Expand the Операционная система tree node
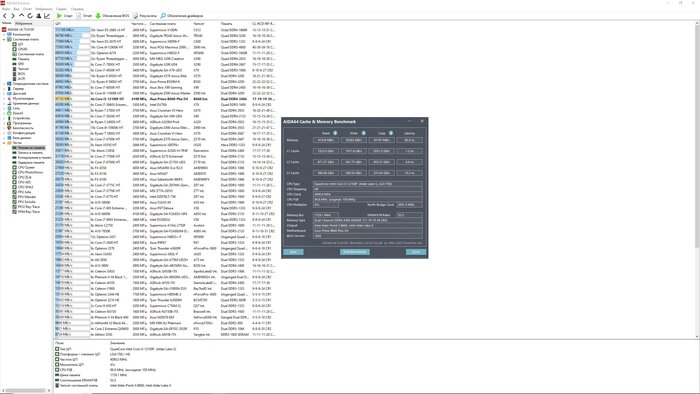This screenshot has width=700, height=394. click(x=4, y=83)
